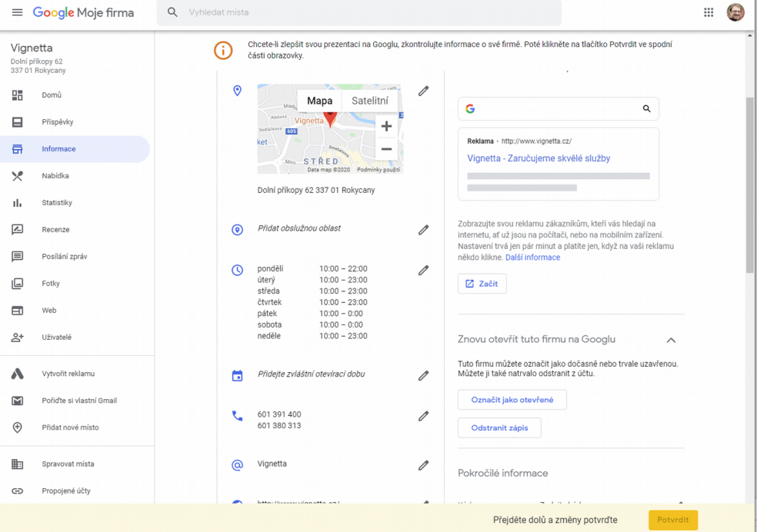Screen dimensions: 757x532
Task: Click 'Přidejte zvláštní otevírací dobu' text
Action: [x=312, y=374]
